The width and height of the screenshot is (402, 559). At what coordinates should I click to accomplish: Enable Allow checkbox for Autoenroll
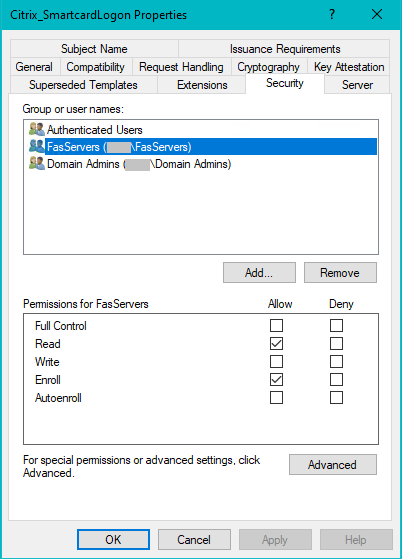pos(276,398)
